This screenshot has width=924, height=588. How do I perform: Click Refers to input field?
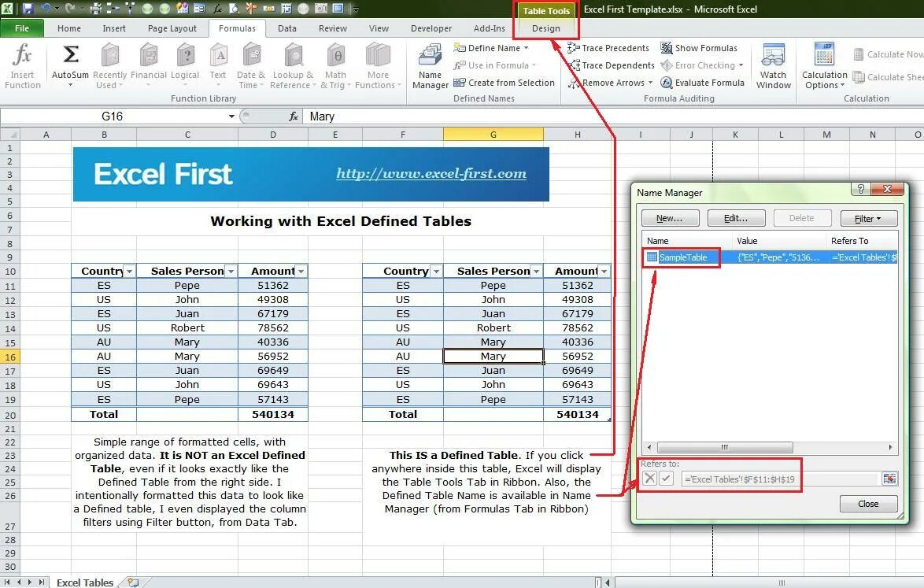[x=780, y=479]
